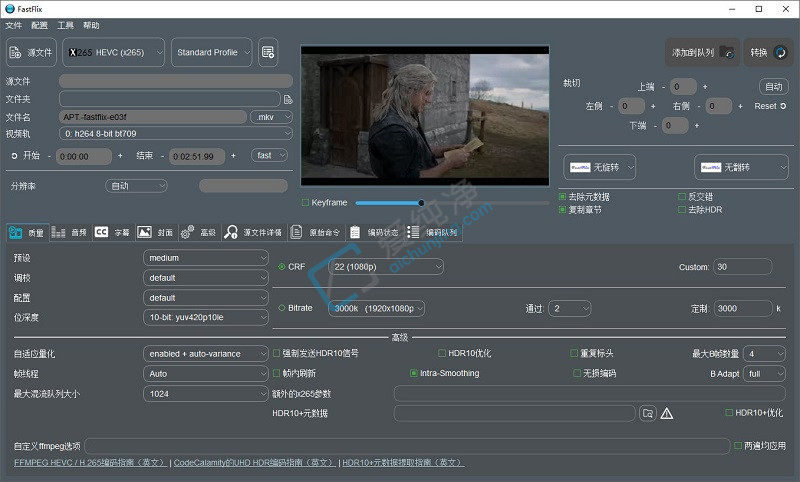Open the 编码状态 encoding status tab
The image size is (800, 482).
point(374,233)
